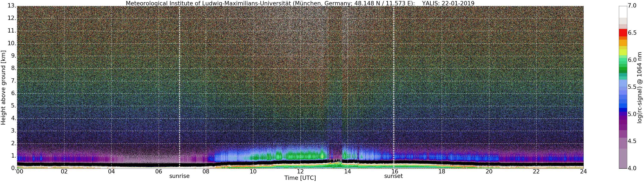Click the time tick '06'

click(x=159, y=172)
